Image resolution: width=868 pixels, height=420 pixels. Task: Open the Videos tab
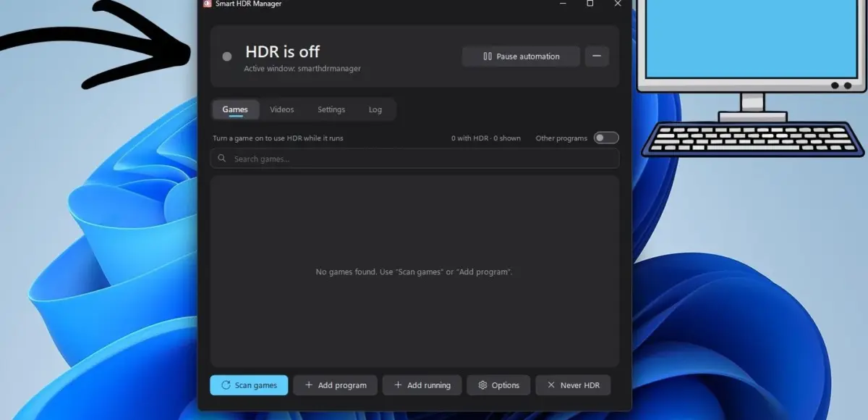click(282, 109)
